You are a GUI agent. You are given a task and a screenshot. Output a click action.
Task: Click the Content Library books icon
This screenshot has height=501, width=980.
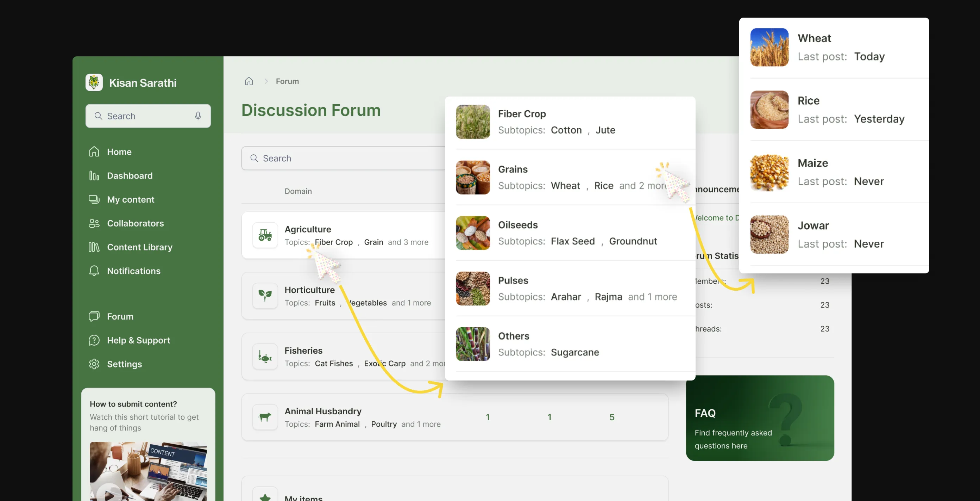pos(94,247)
